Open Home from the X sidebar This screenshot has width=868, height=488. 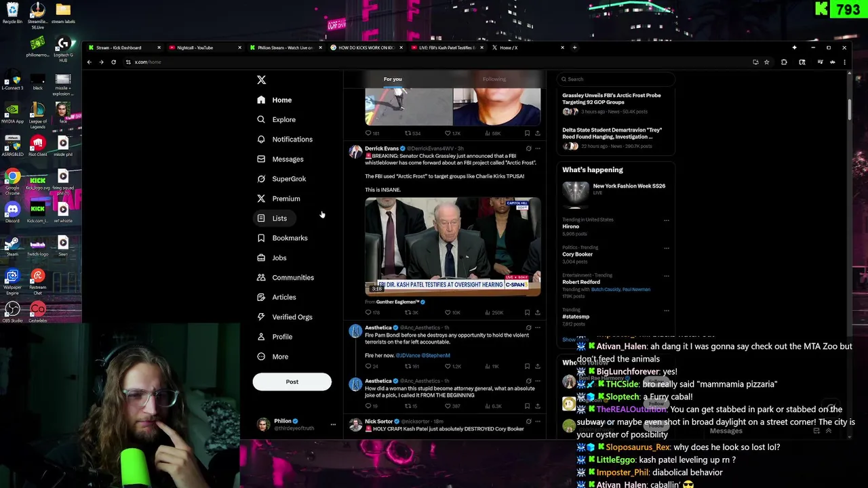(275, 100)
